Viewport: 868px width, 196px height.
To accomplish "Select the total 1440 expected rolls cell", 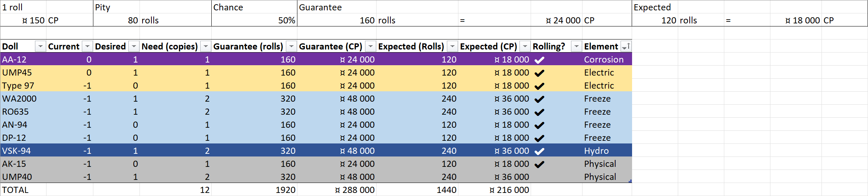I will pos(417,190).
